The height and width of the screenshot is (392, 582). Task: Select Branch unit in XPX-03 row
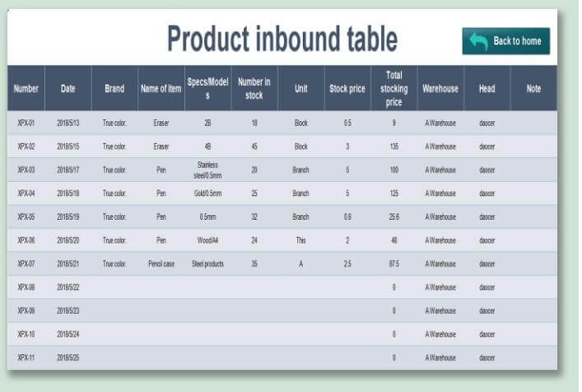click(x=301, y=170)
